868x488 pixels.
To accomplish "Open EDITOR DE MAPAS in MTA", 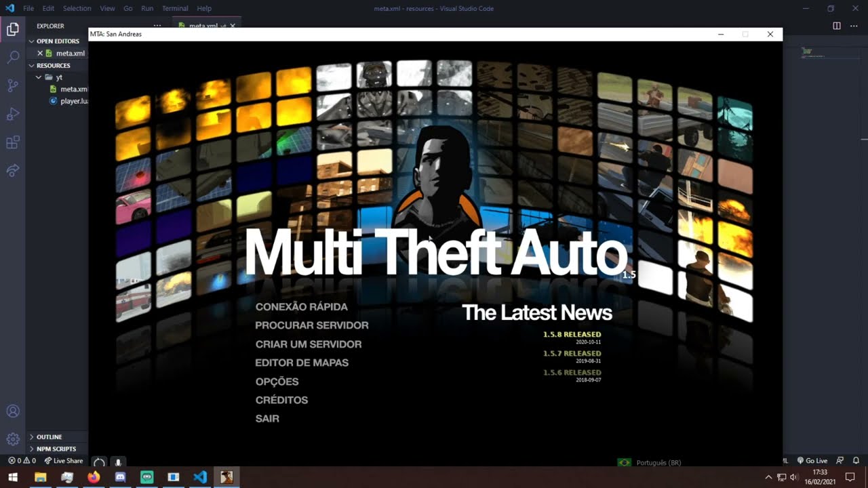I will (302, 363).
